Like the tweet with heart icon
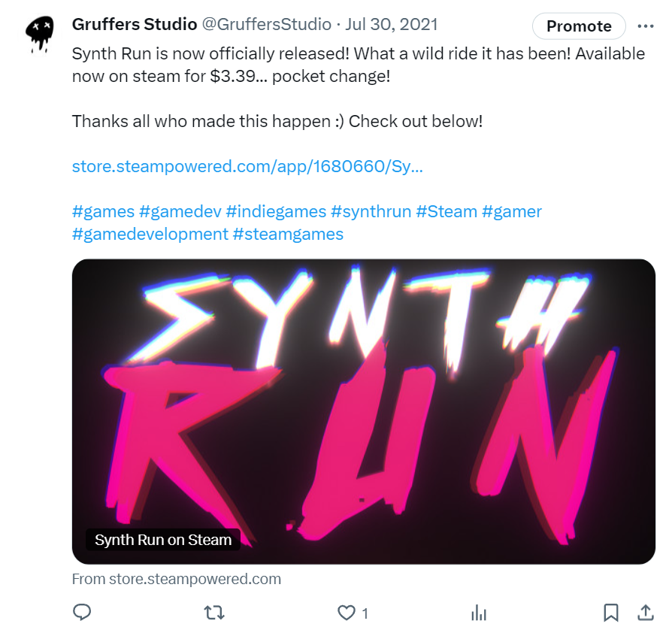Image resolution: width=672 pixels, height=636 pixels. (346, 613)
